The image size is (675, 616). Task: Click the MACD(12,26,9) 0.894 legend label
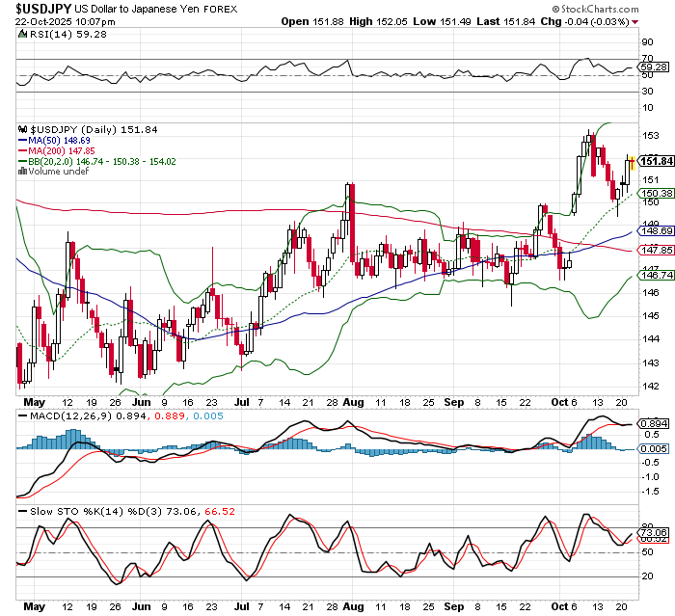(89, 415)
